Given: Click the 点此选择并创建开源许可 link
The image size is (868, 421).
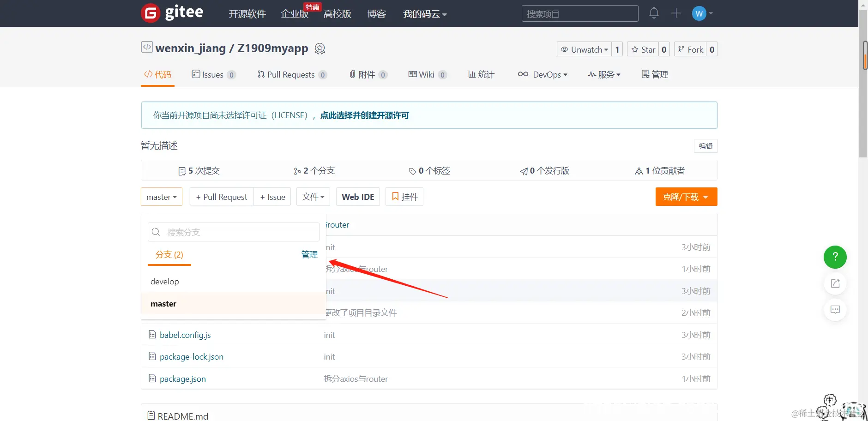Looking at the screenshot, I should pos(365,115).
